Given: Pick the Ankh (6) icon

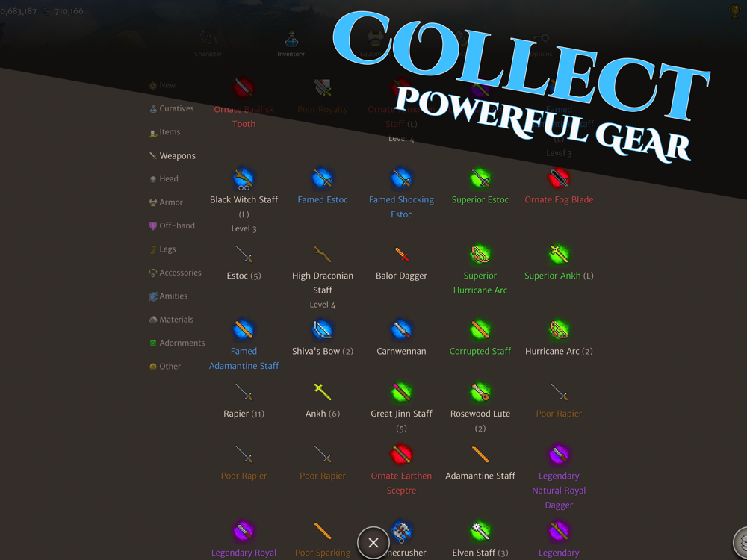Looking at the screenshot, I should [x=323, y=392].
